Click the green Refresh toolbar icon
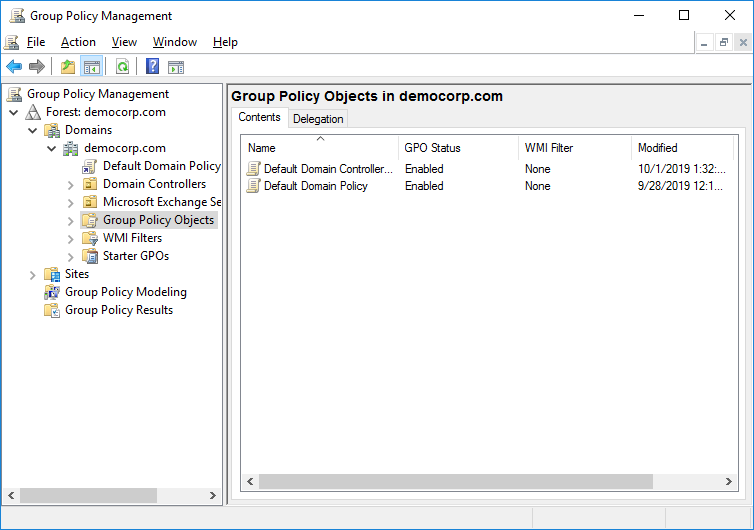754x530 pixels. (x=122, y=67)
